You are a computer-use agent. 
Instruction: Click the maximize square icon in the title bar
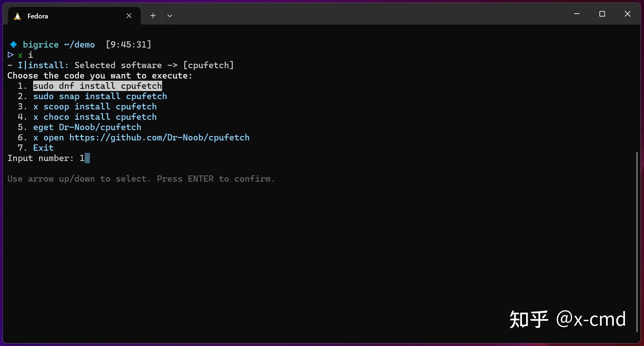[x=602, y=14]
